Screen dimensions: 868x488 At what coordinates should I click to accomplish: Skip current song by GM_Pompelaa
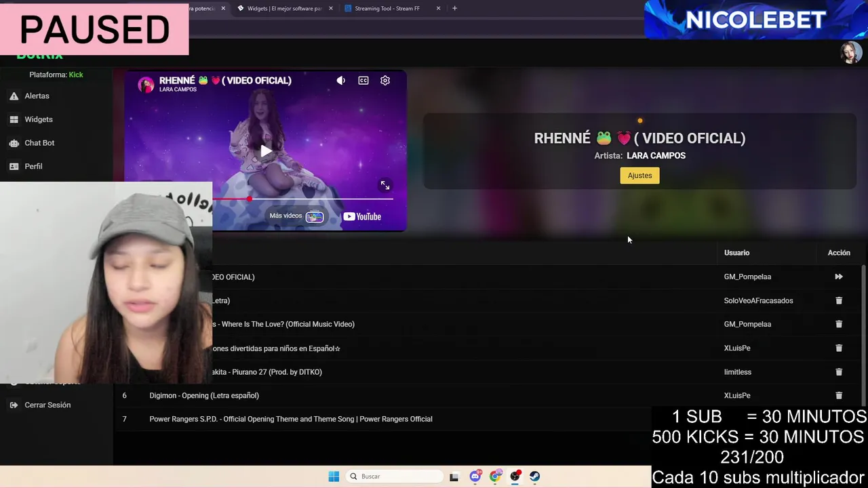pyautogui.click(x=839, y=277)
